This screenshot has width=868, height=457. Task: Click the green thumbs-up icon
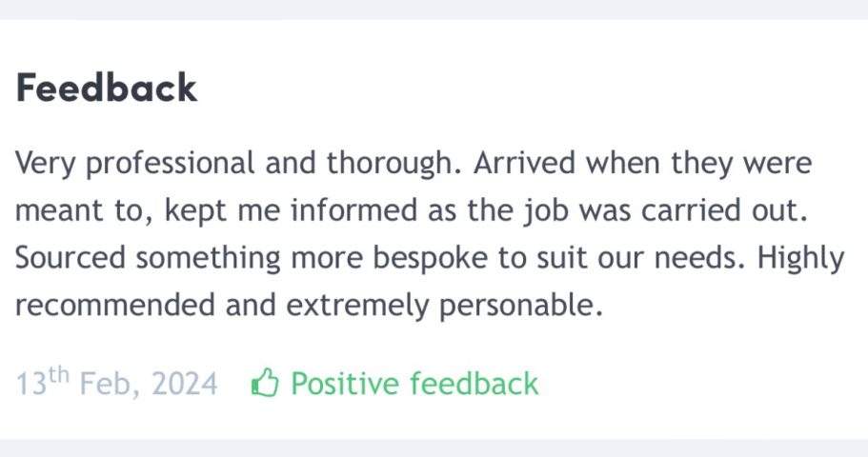point(265,383)
